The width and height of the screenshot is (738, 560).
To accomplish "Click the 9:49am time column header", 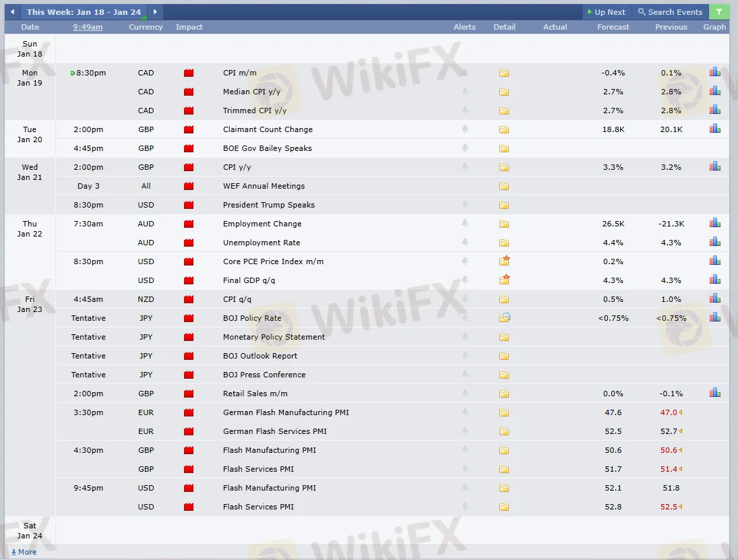I will 88,27.
